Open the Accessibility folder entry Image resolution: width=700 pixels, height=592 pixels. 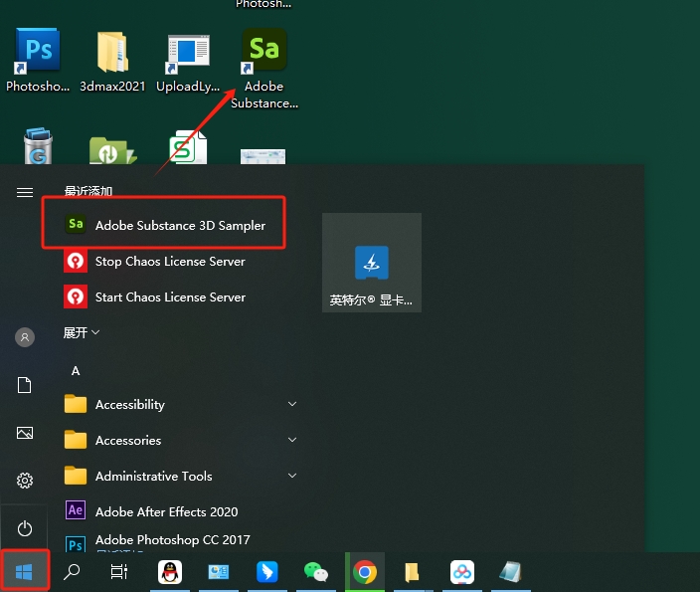(178, 404)
